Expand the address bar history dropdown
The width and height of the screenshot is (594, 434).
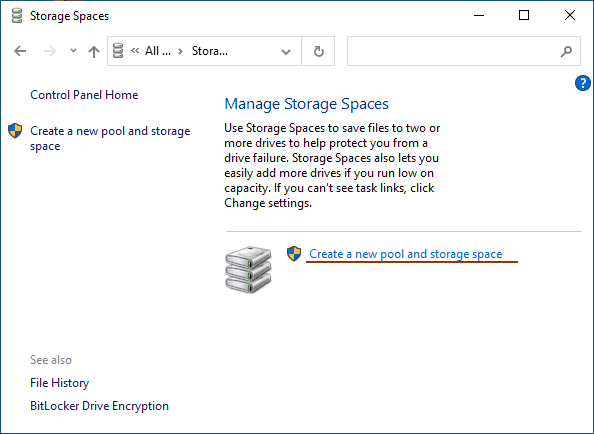pos(286,52)
